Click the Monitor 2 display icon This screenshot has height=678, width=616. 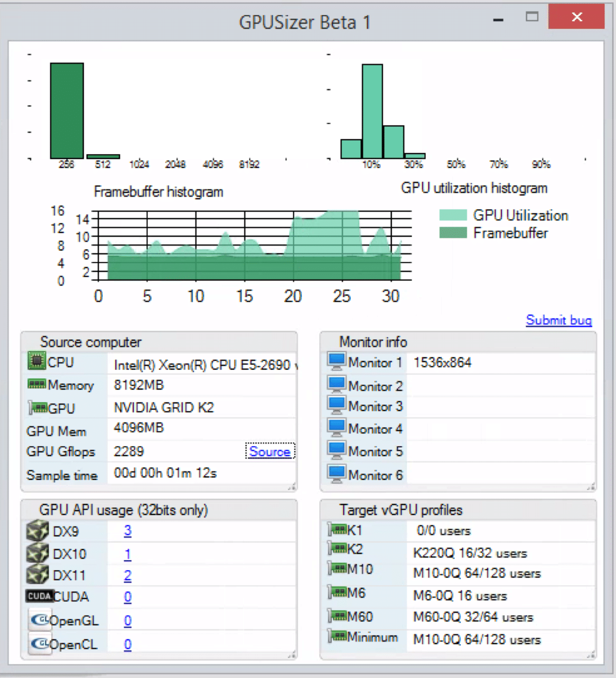point(336,385)
